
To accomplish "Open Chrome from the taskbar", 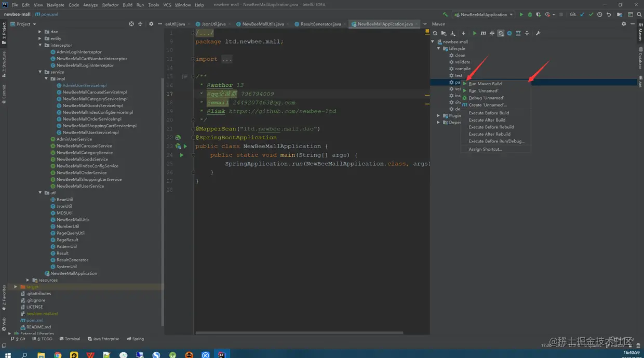I will coord(58,355).
